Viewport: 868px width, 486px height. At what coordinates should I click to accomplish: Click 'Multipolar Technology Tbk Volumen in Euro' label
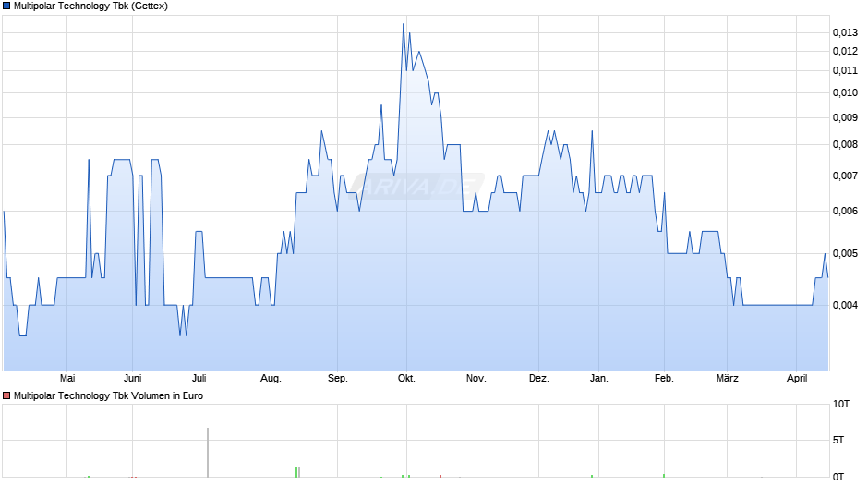[x=109, y=395]
